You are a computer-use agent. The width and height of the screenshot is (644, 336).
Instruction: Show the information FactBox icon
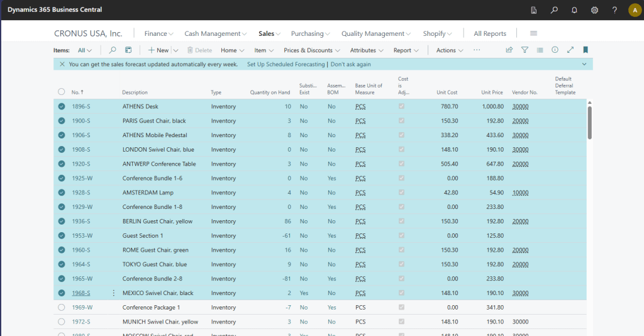(555, 50)
